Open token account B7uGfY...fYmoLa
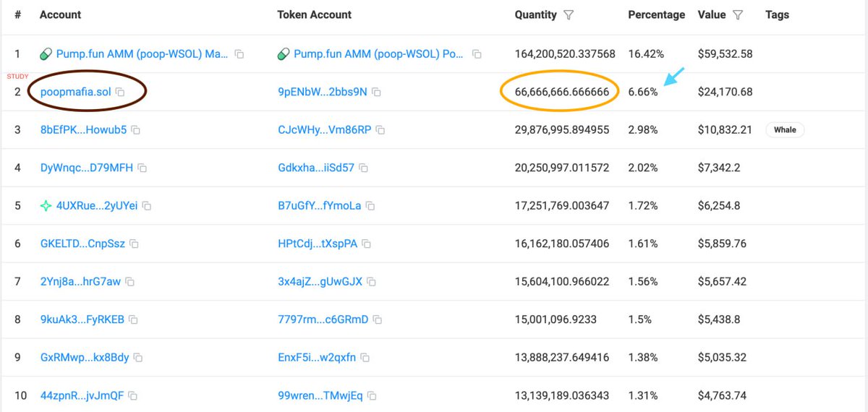 [320, 206]
